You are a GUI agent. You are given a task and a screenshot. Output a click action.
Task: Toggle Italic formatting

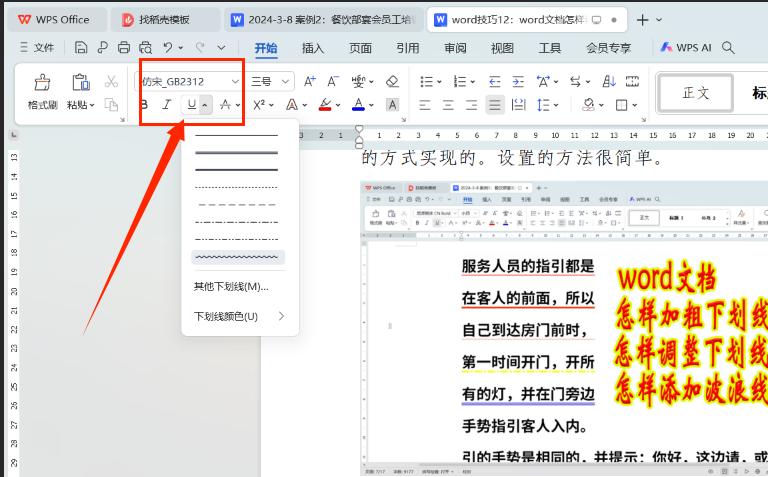pyautogui.click(x=167, y=105)
